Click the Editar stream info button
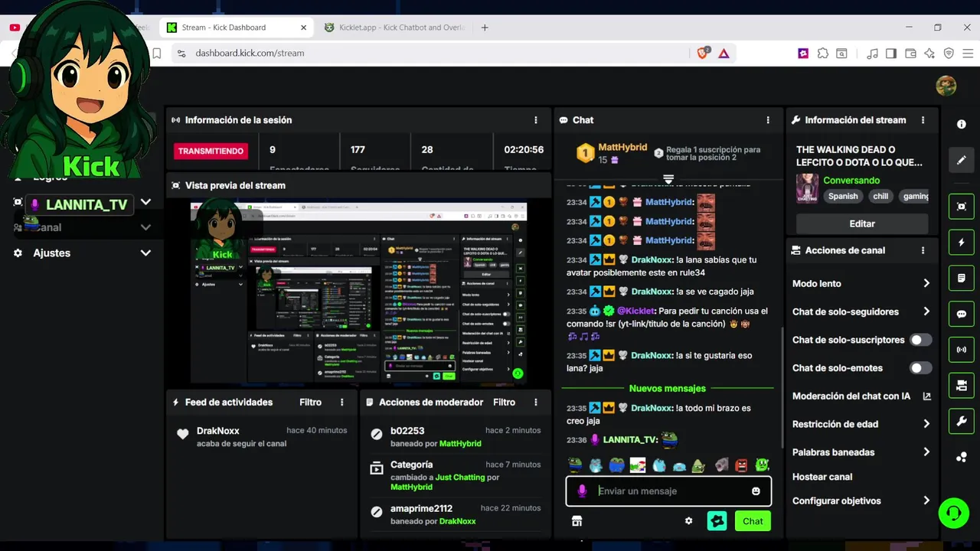The width and height of the screenshot is (980, 551). coord(862,223)
